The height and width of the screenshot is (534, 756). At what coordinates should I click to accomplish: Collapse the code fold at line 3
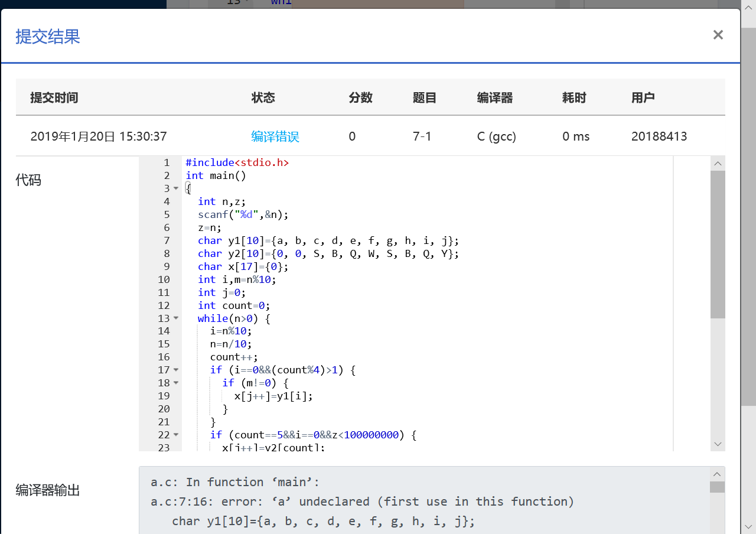pos(175,188)
